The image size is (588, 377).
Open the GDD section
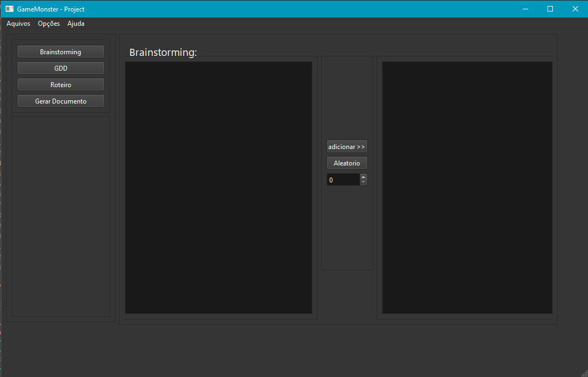point(61,68)
